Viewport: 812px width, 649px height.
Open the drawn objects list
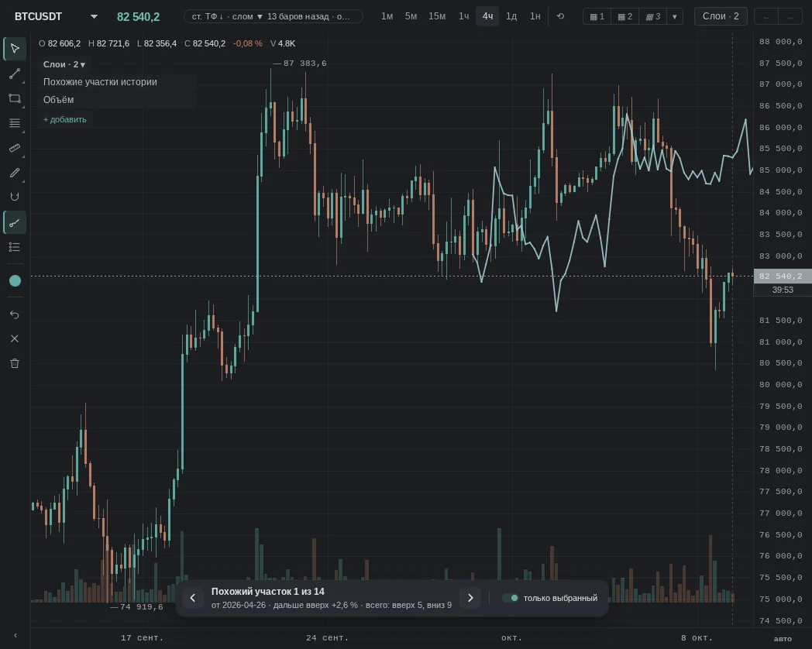click(x=15, y=247)
